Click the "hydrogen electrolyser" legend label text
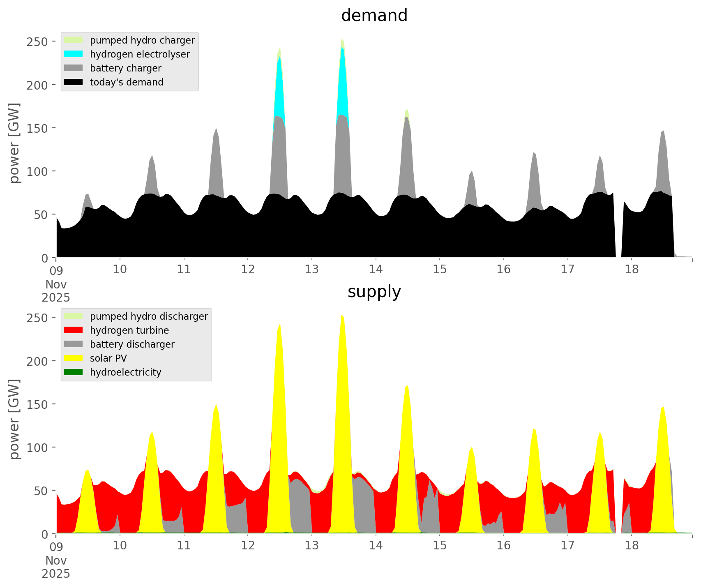Viewport: 701px width, 588px height. point(140,54)
